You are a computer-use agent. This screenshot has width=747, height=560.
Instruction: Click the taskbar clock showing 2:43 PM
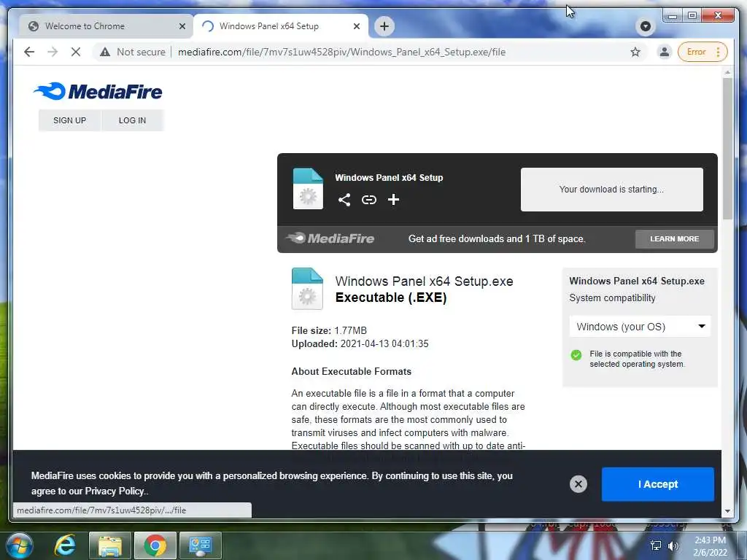coord(710,546)
